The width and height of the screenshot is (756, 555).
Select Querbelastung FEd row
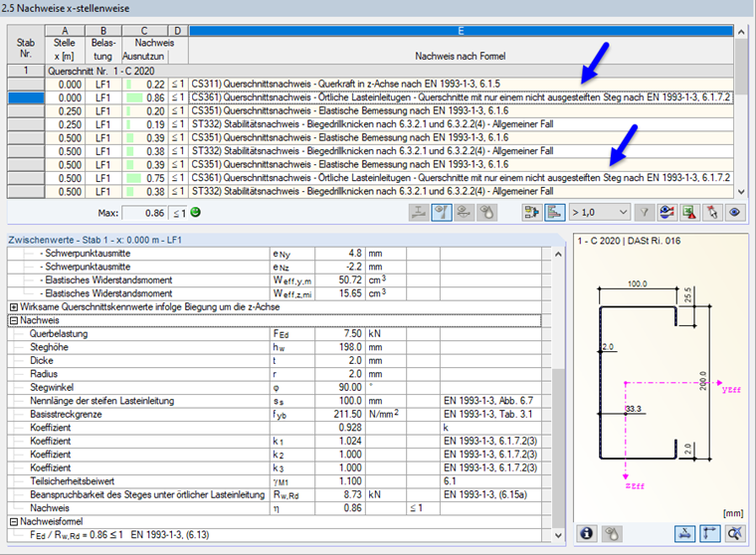click(275, 333)
